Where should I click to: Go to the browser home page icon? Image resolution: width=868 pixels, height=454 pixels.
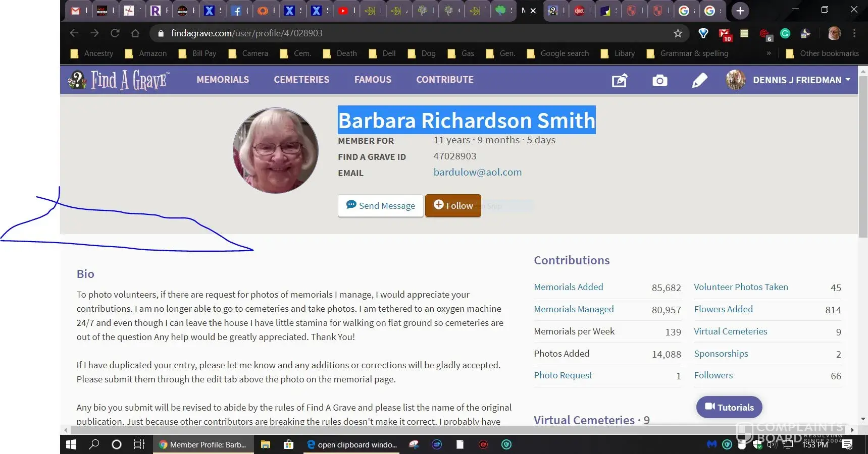pyautogui.click(x=135, y=33)
